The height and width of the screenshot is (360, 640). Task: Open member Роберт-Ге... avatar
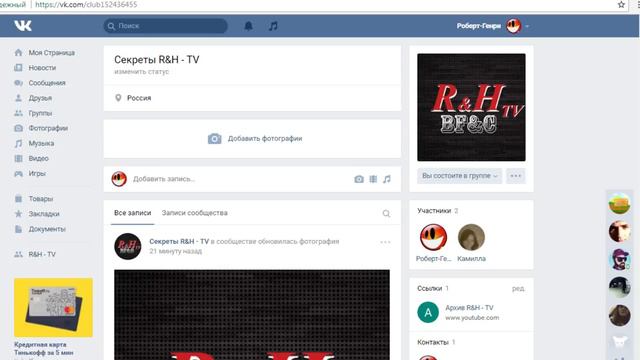pos(433,237)
